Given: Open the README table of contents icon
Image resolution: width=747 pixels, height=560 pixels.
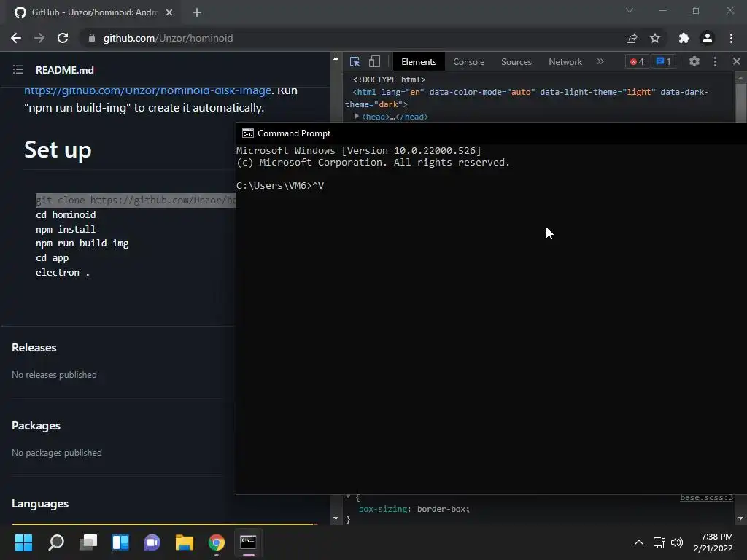Looking at the screenshot, I should 18,70.
